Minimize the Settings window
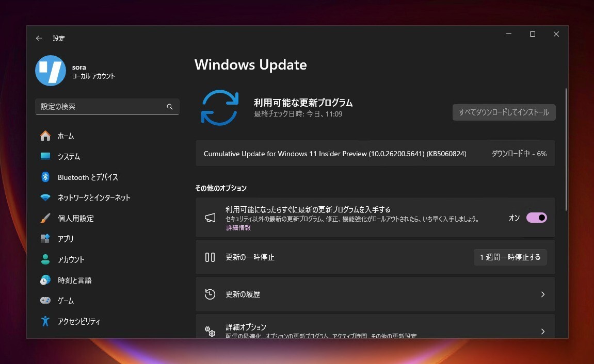This screenshot has height=364, width=594. (509, 34)
